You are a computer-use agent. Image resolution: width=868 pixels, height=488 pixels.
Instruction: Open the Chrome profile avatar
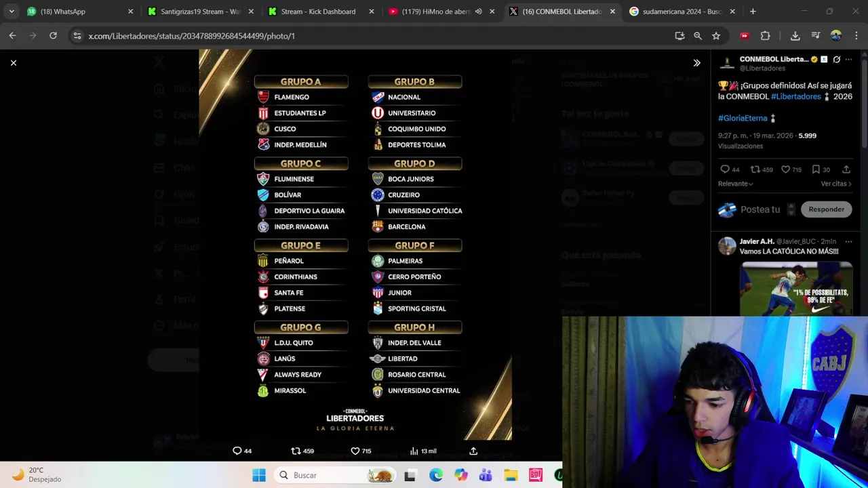[x=835, y=36]
